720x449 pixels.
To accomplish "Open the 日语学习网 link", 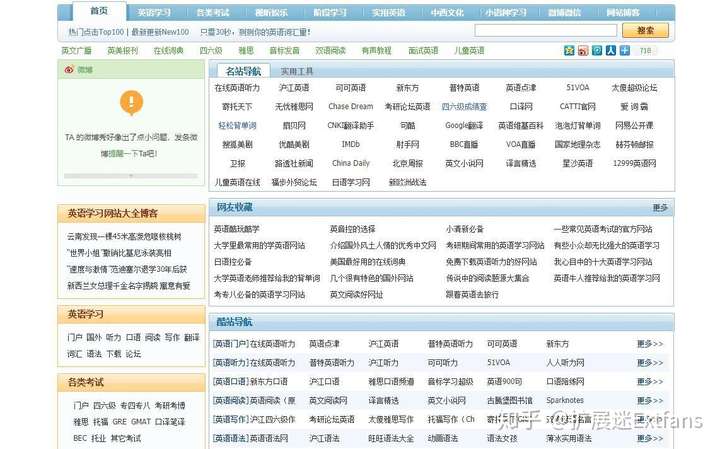I will (x=351, y=182).
